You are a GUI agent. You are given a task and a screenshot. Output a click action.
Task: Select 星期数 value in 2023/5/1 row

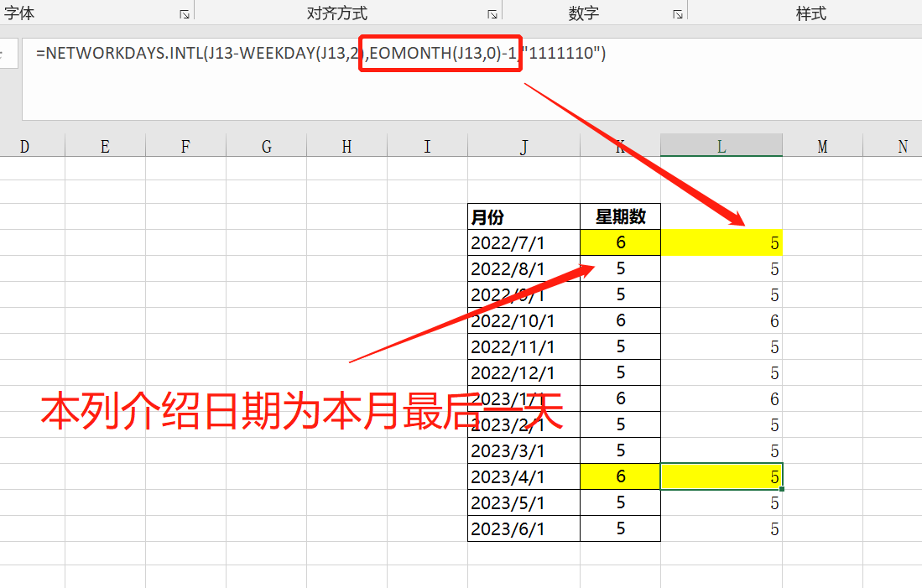click(x=620, y=502)
